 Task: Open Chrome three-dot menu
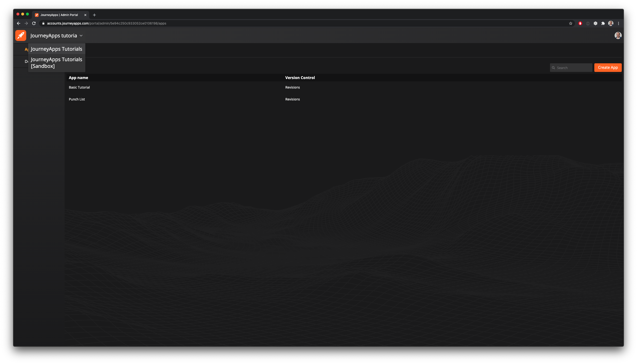coord(618,23)
